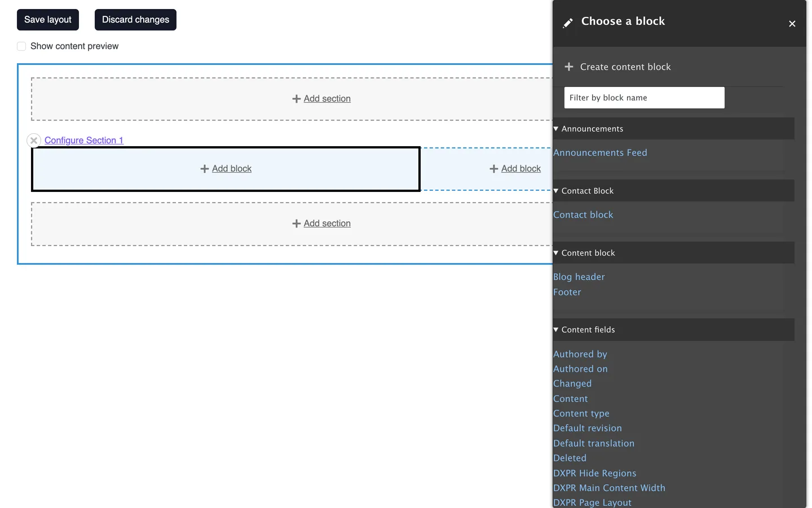Click plus icon of the top Add section
Image resolution: width=812 pixels, height=508 pixels.
click(x=297, y=99)
